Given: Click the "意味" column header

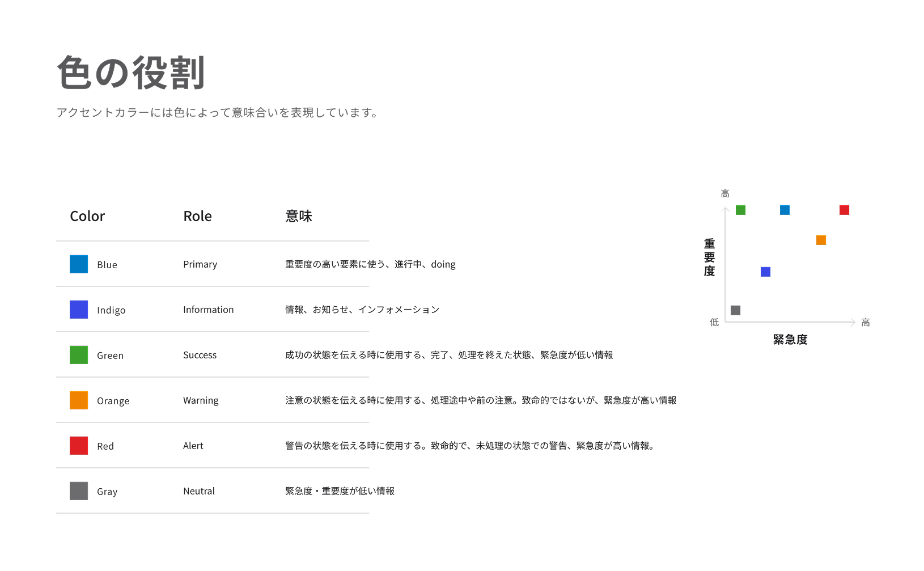Looking at the screenshot, I should point(299,216).
